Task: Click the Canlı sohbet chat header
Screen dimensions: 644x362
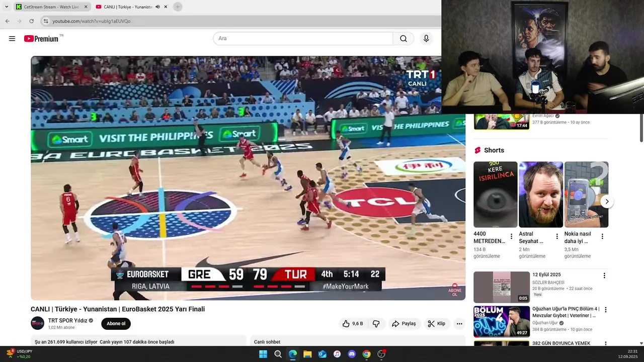Action: pyautogui.click(x=267, y=342)
